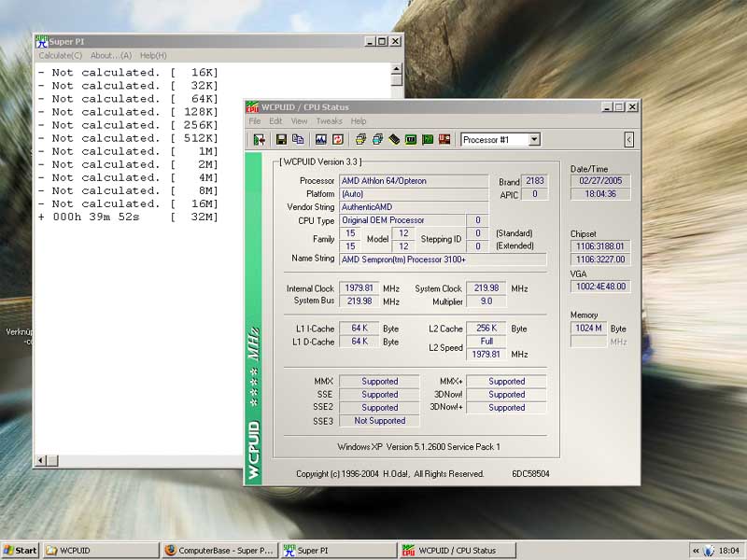Image resolution: width=747 pixels, height=560 pixels.
Task: Click the CPU Type 'Original OEM Processor' field
Action: tap(402, 220)
